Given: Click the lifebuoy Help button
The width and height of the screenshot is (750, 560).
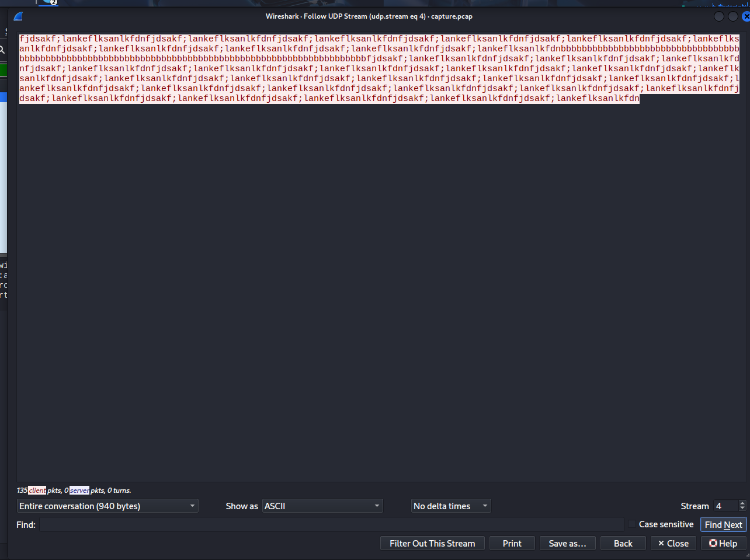Looking at the screenshot, I should 723,543.
